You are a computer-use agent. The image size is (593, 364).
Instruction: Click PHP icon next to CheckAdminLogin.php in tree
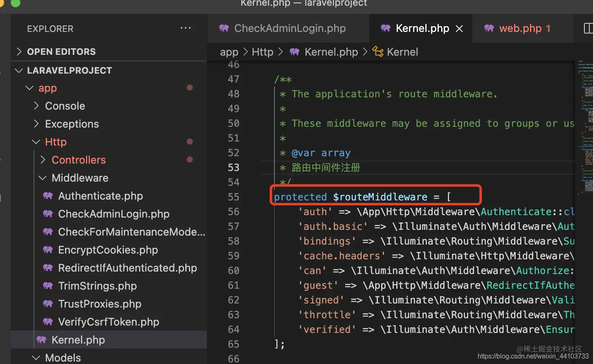pyautogui.click(x=48, y=214)
